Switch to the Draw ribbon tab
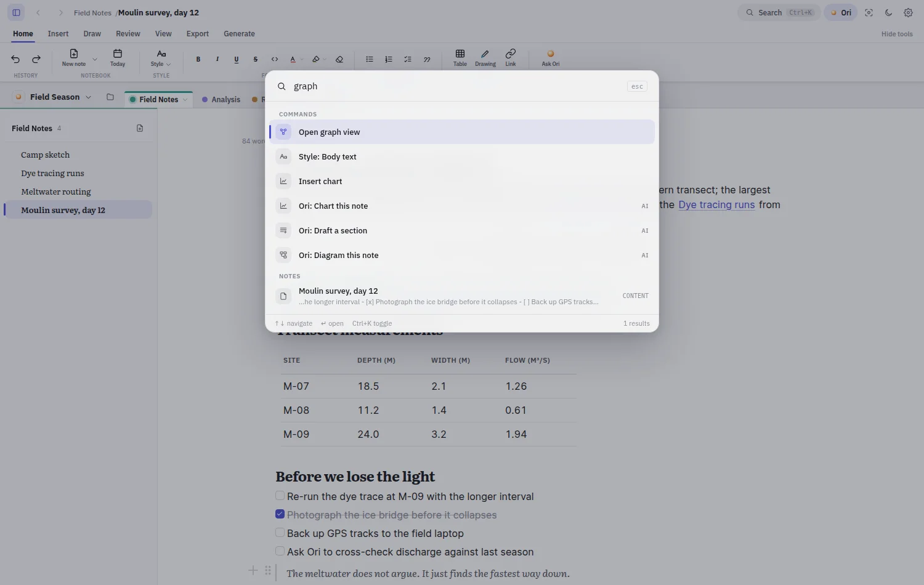924x585 pixels. pyautogui.click(x=92, y=34)
